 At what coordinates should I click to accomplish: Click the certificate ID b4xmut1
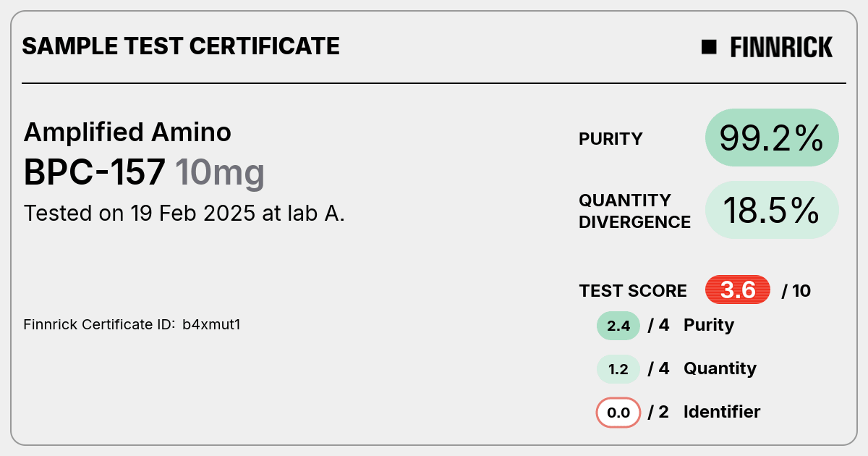point(211,324)
